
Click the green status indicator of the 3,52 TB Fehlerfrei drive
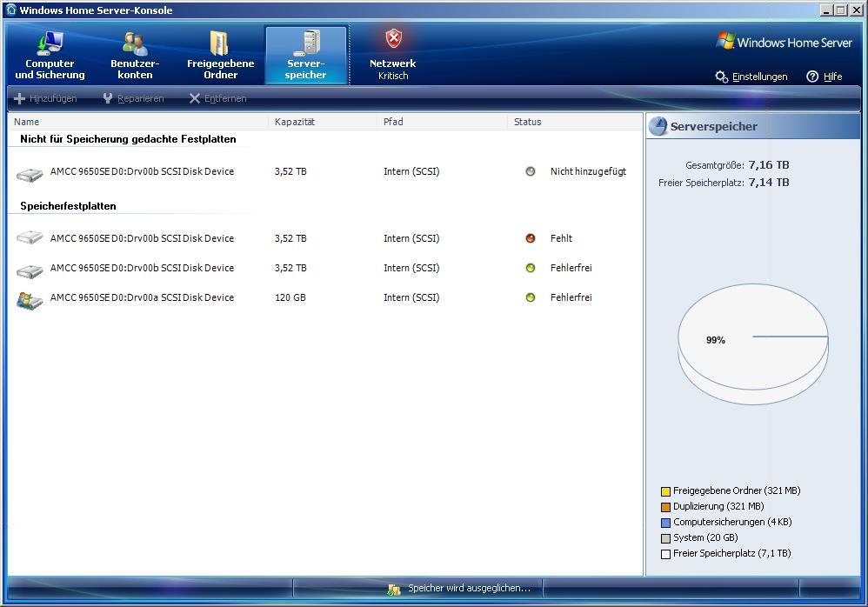pos(531,268)
